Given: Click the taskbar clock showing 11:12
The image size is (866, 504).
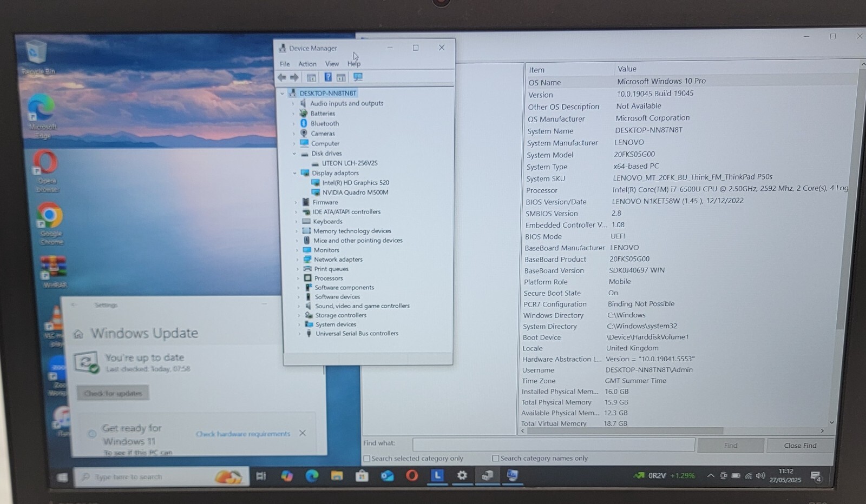Looking at the screenshot, I should pos(785,475).
